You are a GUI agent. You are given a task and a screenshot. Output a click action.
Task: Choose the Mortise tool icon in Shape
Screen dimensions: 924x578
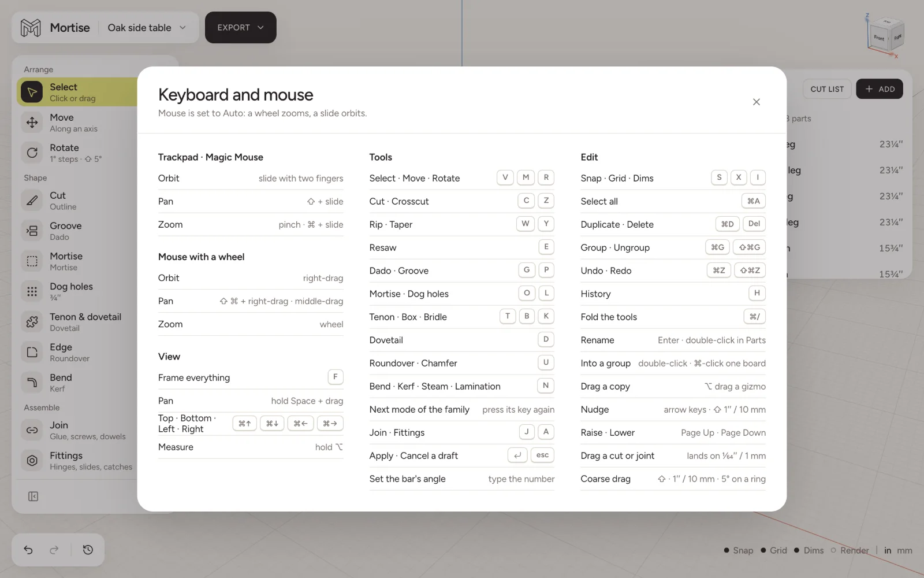pyautogui.click(x=32, y=261)
